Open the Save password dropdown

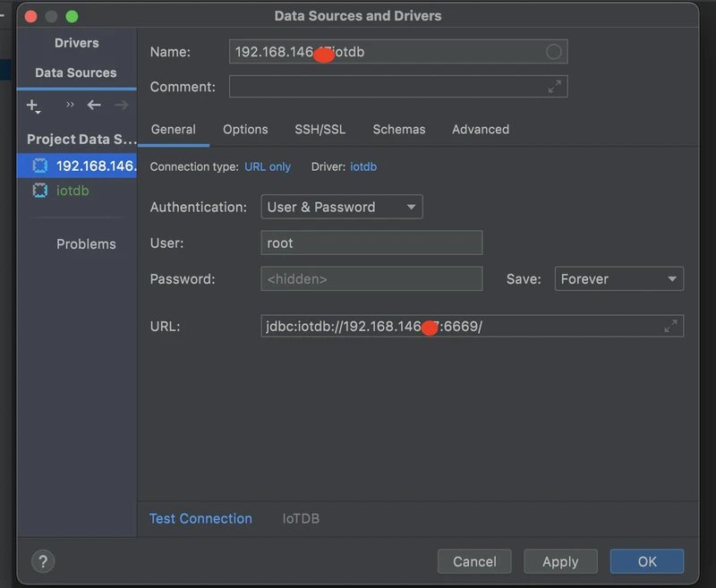(x=618, y=278)
